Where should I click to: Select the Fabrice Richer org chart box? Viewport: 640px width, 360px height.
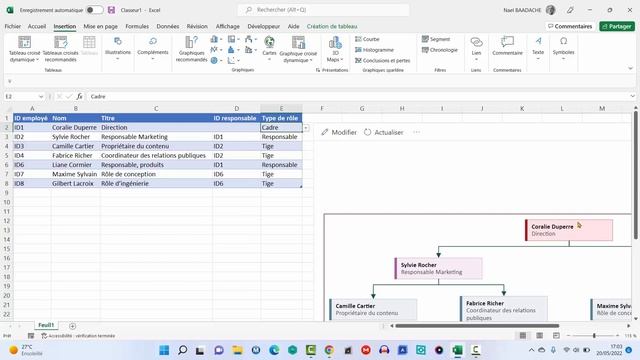[x=504, y=309]
